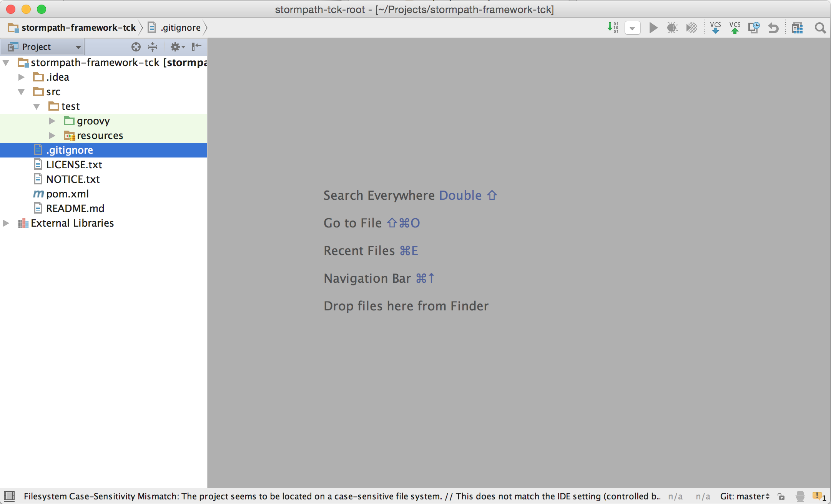Click VCS Update Project icon
This screenshot has height=504, width=831.
click(x=715, y=28)
